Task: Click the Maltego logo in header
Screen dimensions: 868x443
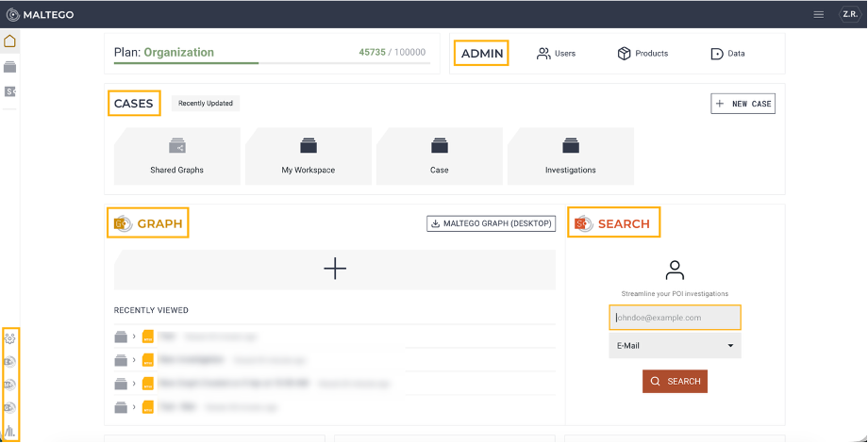Action: pos(40,15)
